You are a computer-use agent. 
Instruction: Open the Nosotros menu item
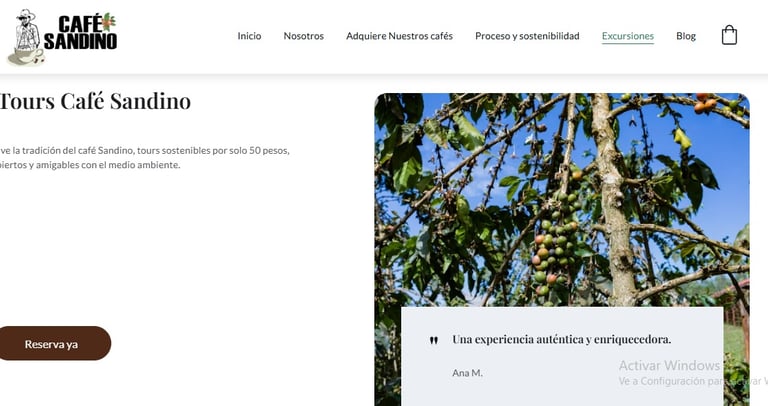point(304,36)
